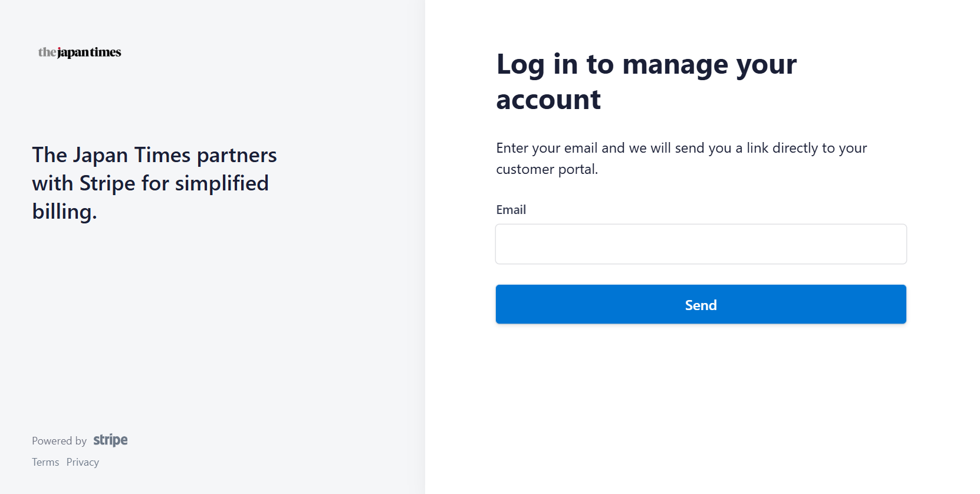The height and width of the screenshot is (494, 980).
Task: Click the Email field label
Action: point(511,210)
